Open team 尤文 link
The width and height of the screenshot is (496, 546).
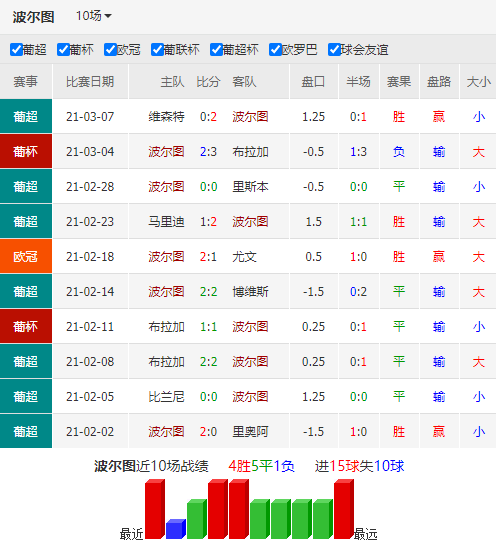(244, 257)
